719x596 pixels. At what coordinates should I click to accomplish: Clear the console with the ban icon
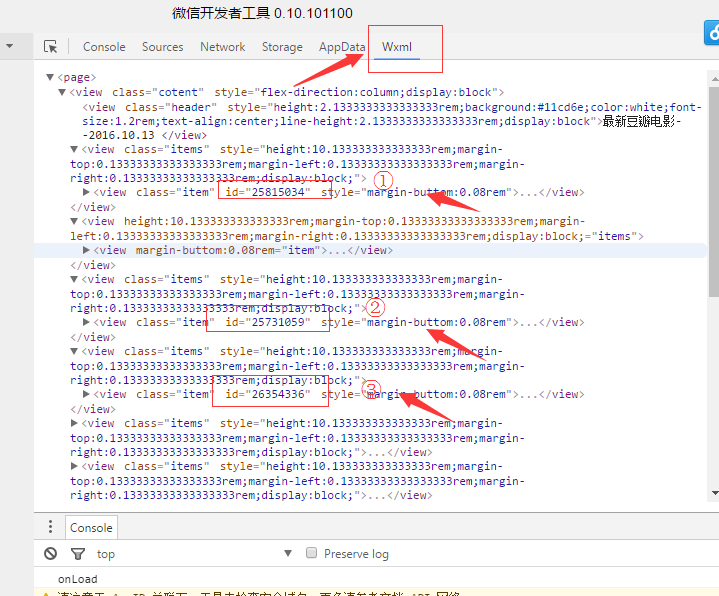coord(50,553)
